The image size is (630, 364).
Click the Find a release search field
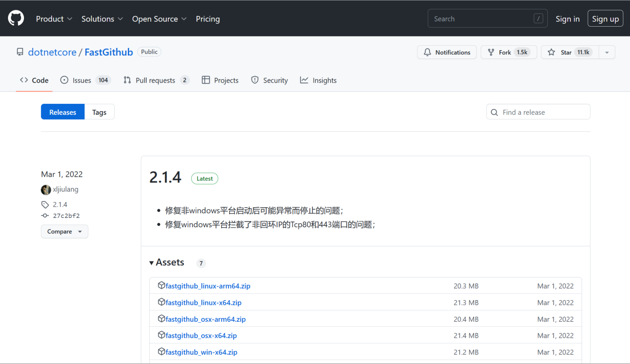click(x=538, y=111)
